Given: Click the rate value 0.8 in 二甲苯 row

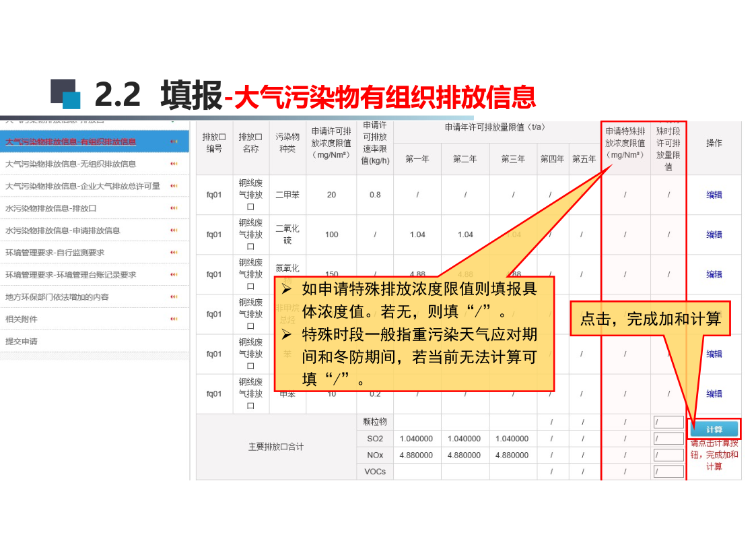Looking at the screenshot, I should point(375,195).
